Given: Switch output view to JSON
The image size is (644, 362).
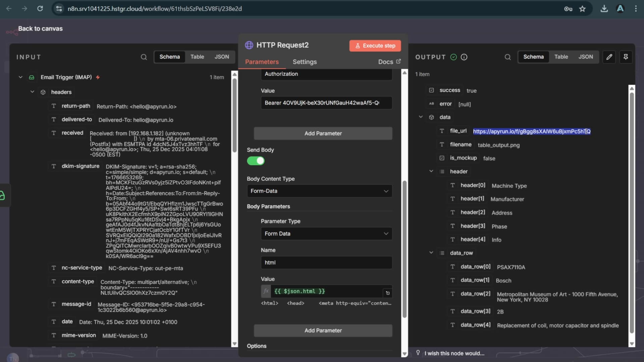Looking at the screenshot, I should tap(585, 57).
